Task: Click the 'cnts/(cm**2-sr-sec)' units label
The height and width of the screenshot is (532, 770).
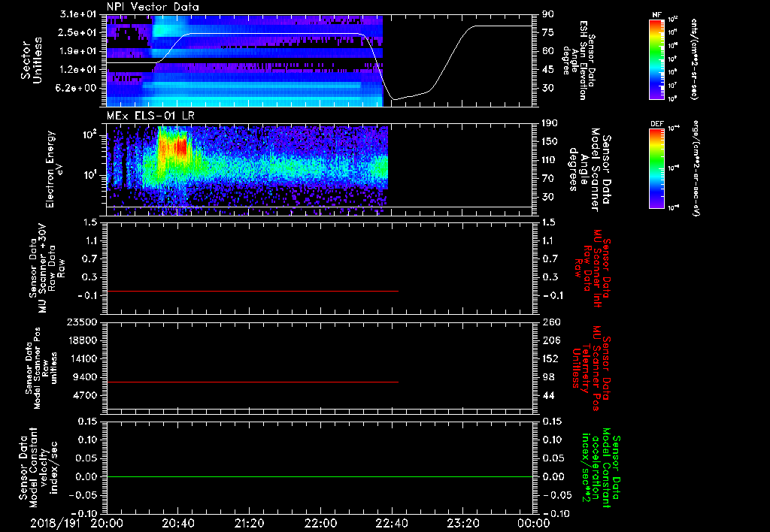Action: pyautogui.click(x=694, y=59)
